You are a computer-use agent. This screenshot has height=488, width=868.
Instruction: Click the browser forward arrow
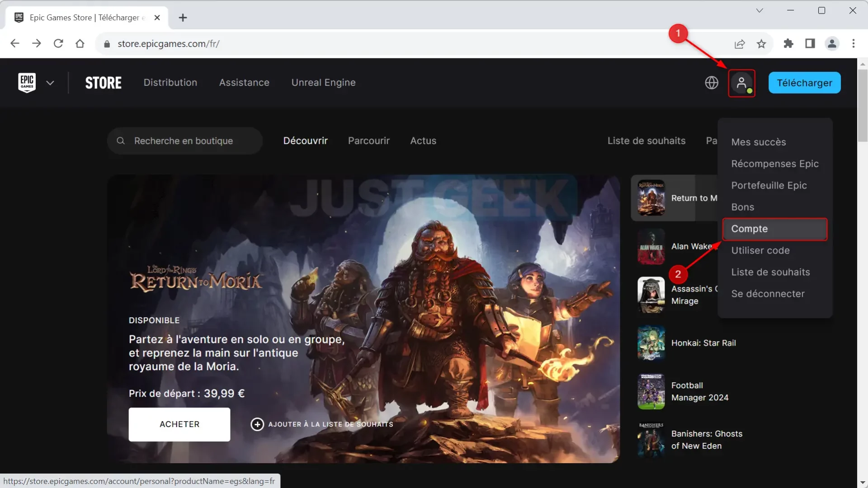[x=37, y=43]
